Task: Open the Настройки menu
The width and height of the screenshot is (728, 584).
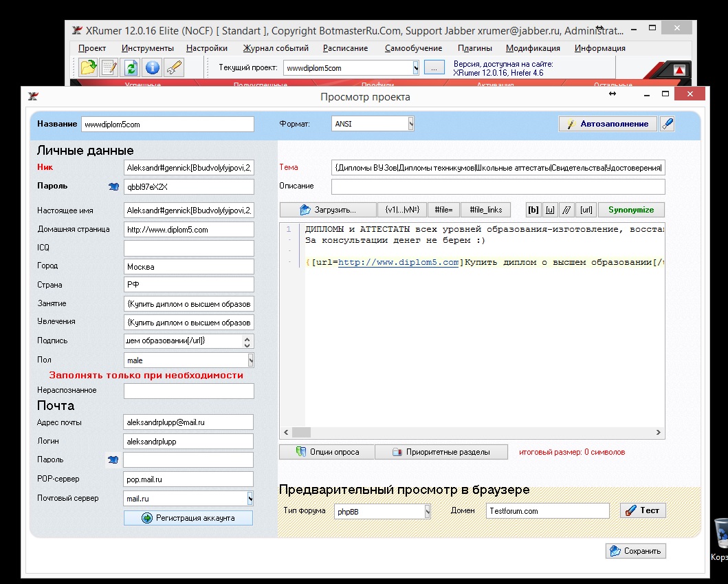Action: pyautogui.click(x=207, y=48)
